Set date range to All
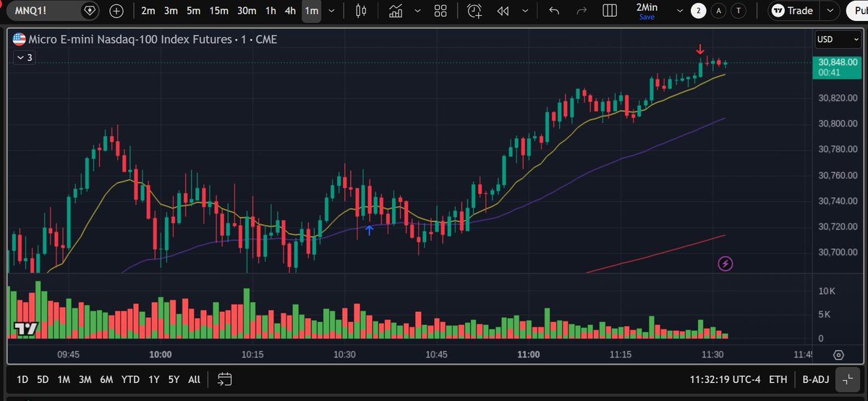Screen dimensions: 868x401 [194, 379]
